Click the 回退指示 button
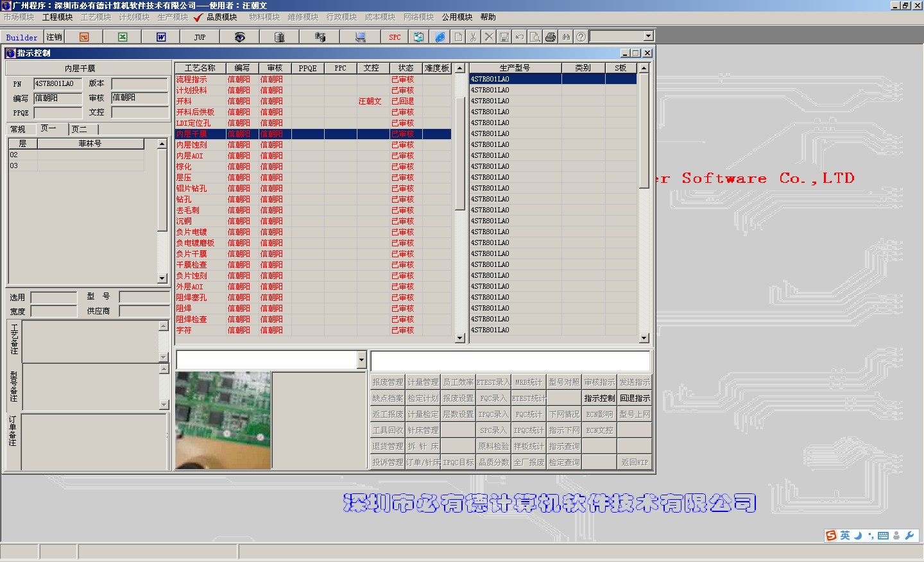 (635, 398)
